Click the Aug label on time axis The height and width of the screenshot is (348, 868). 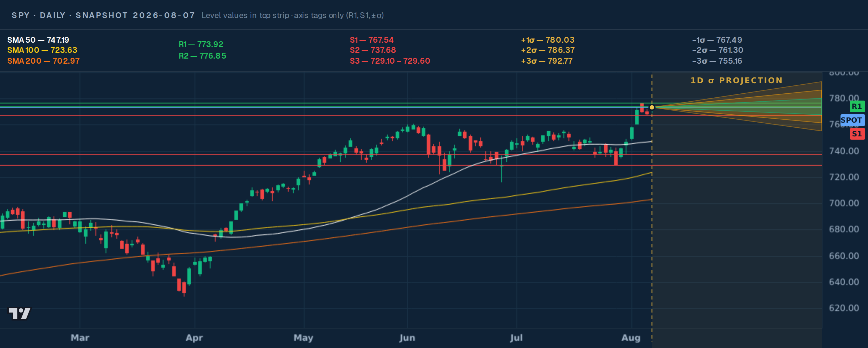tap(631, 338)
